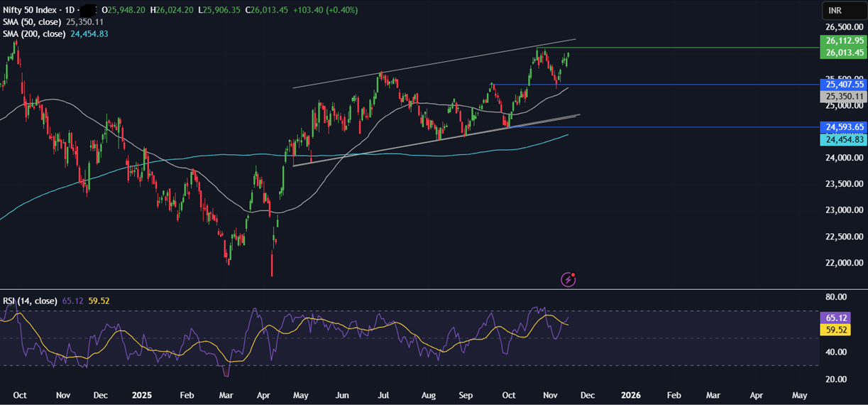Select the SMA (50, close) indicator legend
This screenshot has width=868, height=405.
(x=33, y=22)
